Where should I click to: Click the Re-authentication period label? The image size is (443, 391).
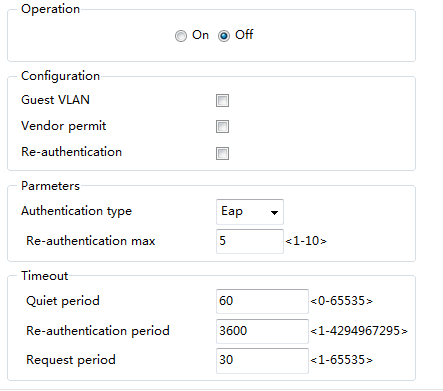[x=98, y=331]
